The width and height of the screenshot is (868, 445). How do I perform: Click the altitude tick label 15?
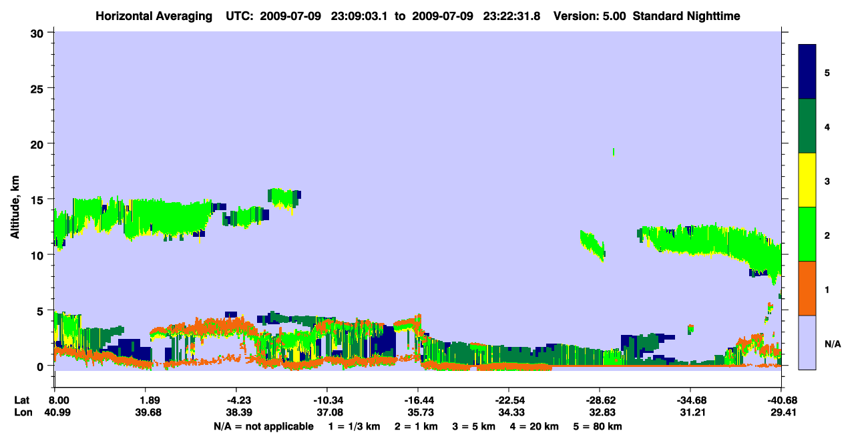(x=38, y=199)
